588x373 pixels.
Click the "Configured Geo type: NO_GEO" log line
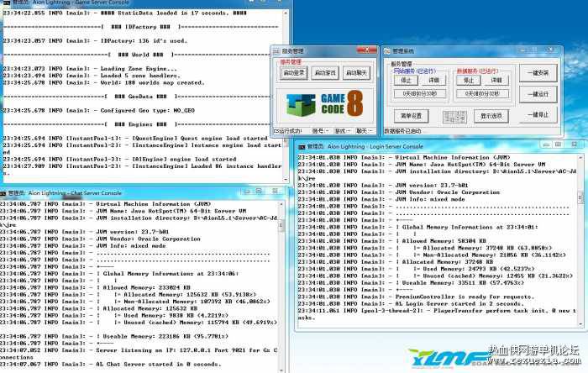(98, 111)
